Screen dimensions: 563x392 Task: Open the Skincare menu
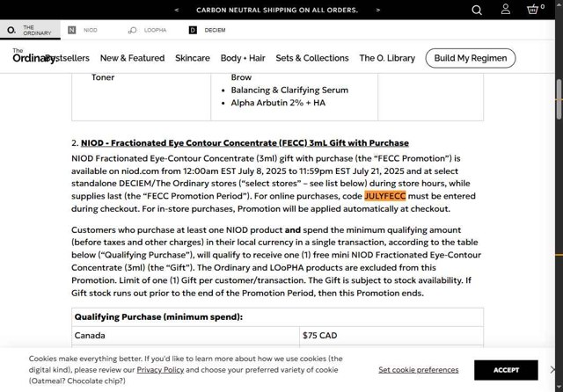tap(193, 58)
